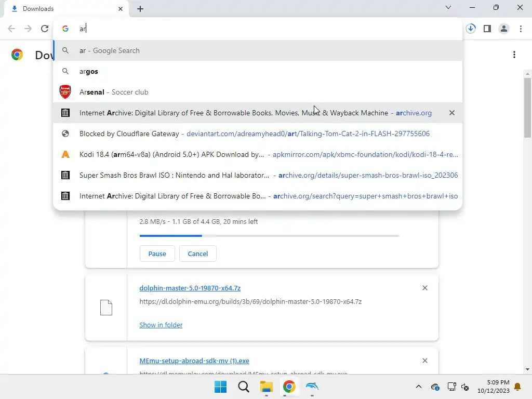Select archive.org search query suggestion
Screen dimensions: 532x399
[x=258, y=196]
